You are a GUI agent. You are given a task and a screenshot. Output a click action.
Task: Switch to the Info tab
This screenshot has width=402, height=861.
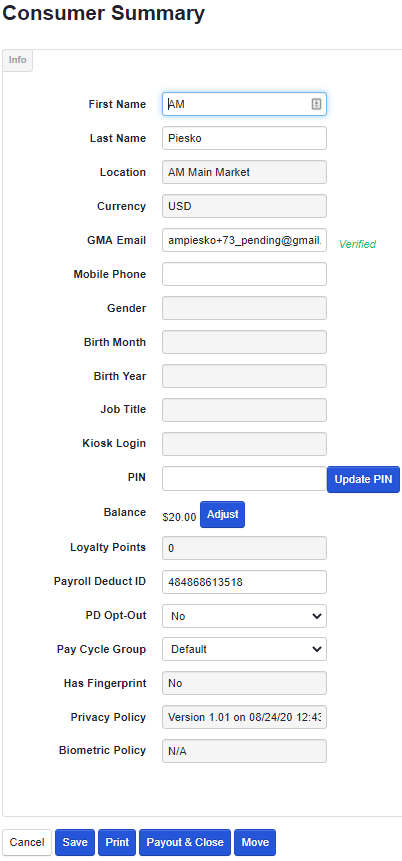point(18,60)
